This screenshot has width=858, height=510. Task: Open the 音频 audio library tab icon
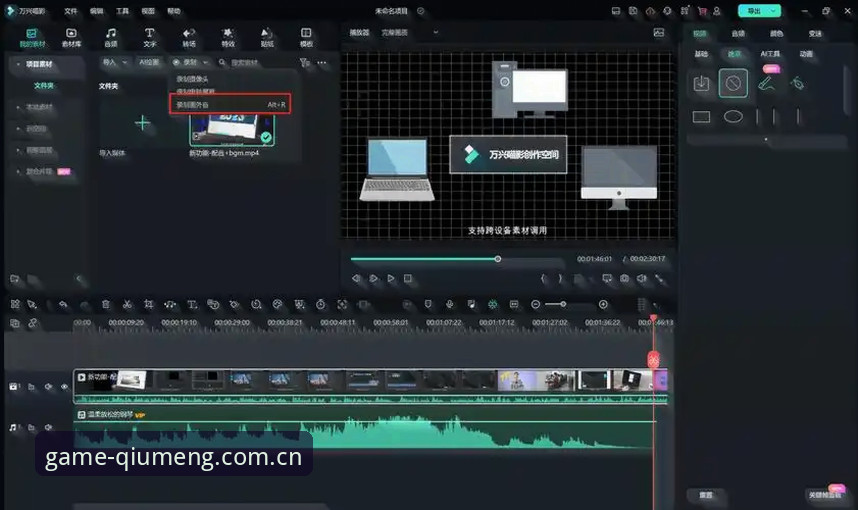tap(111, 37)
